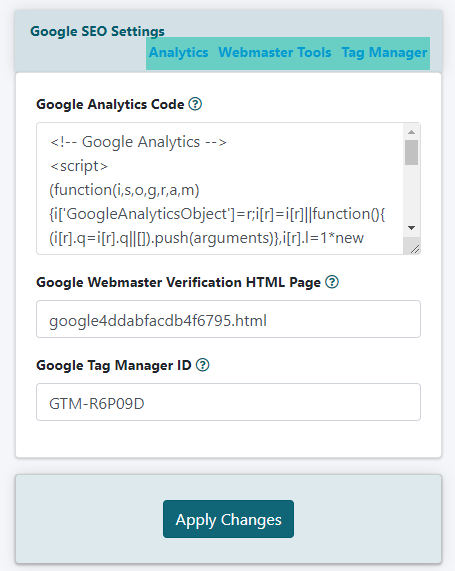Image resolution: width=455 pixels, height=571 pixels.
Task: Switch to the Analytics tab
Action: [x=179, y=53]
